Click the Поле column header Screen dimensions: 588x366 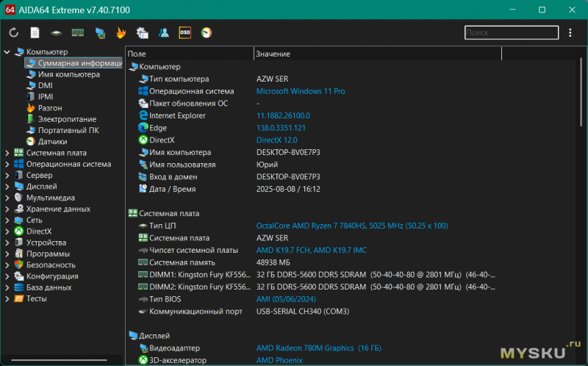[x=190, y=54]
